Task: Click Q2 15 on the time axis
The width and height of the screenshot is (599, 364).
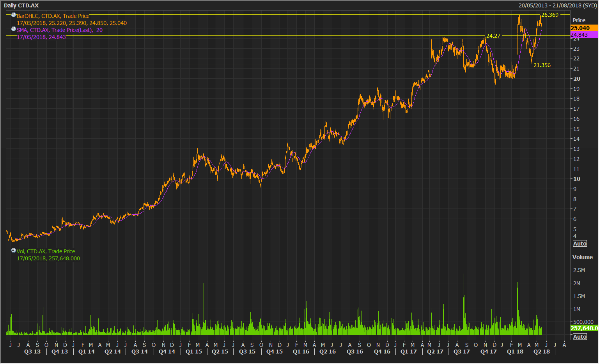Action: [220, 352]
